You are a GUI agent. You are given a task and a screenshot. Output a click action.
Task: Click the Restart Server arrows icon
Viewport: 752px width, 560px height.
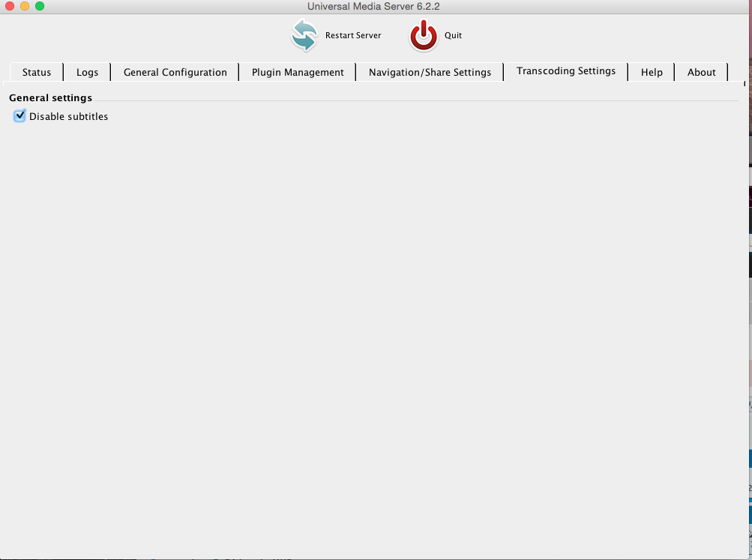pyautogui.click(x=304, y=35)
